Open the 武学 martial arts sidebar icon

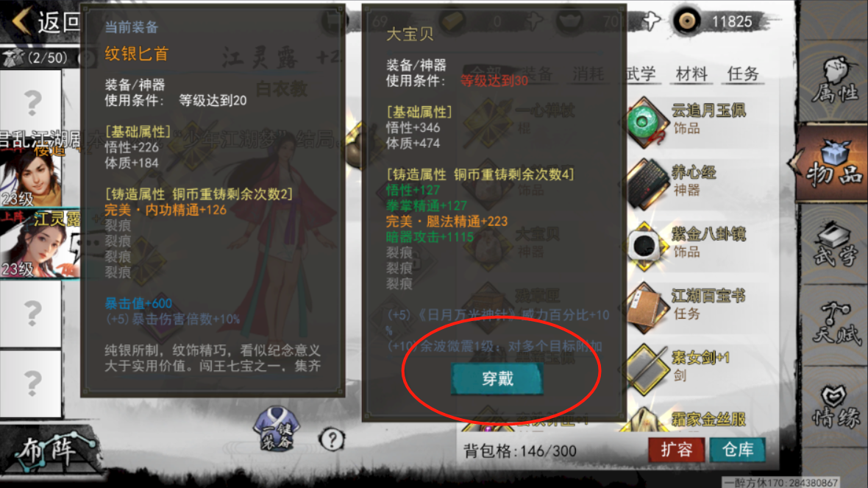[x=835, y=244]
